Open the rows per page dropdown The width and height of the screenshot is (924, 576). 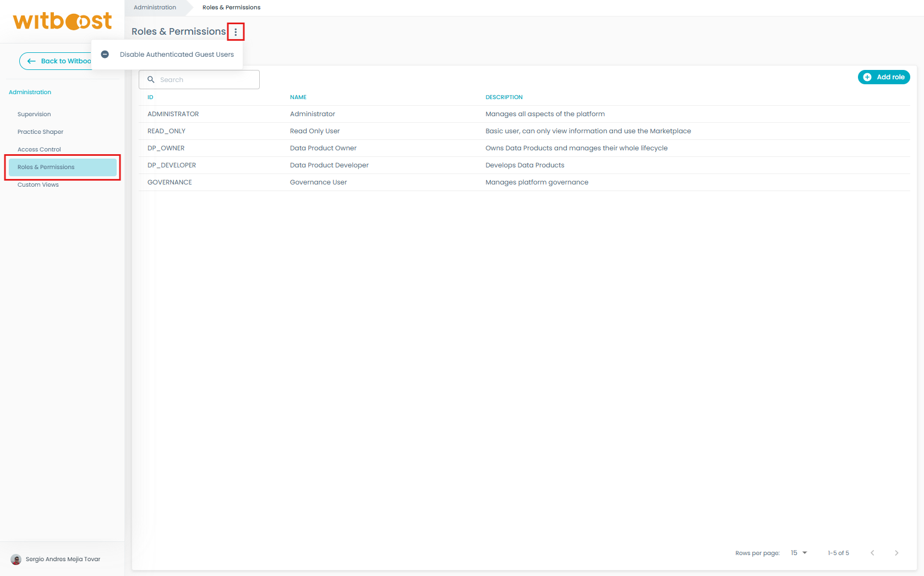[x=799, y=553]
